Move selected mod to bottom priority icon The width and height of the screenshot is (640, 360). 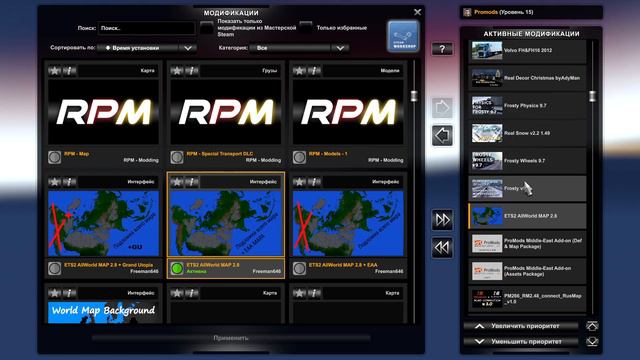click(x=592, y=341)
